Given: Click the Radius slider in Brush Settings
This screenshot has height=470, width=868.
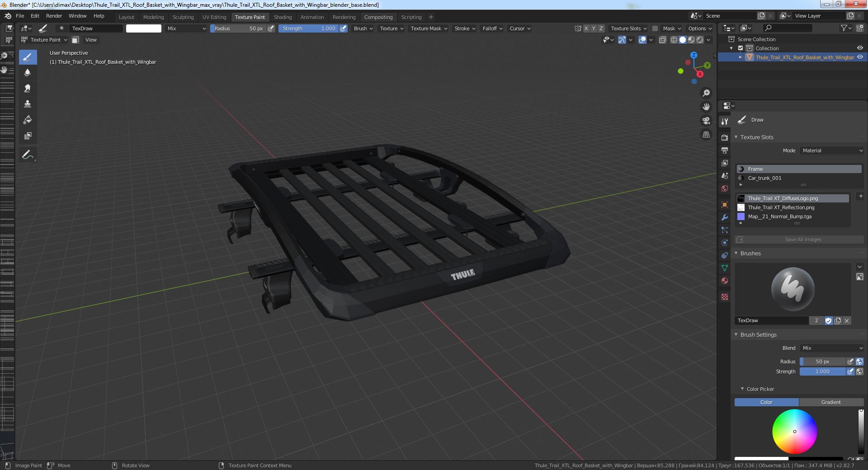Looking at the screenshot, I should coord(822,362).
